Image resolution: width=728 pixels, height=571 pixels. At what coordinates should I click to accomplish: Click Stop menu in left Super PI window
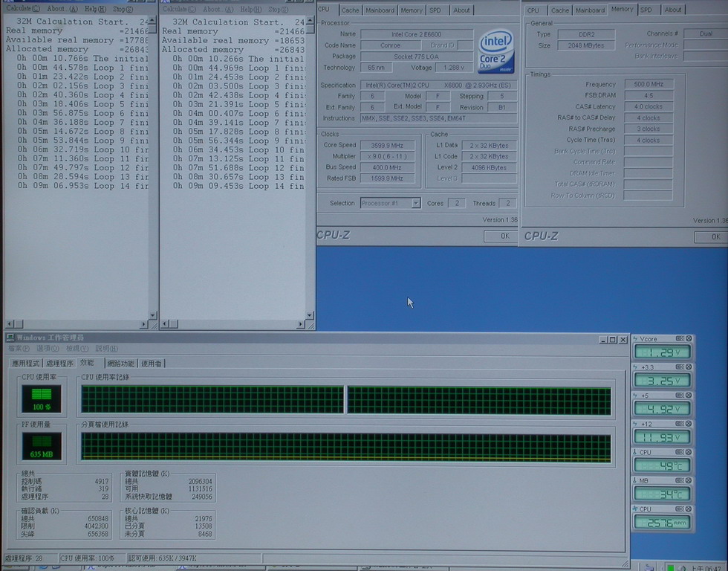tap(123, 9)
